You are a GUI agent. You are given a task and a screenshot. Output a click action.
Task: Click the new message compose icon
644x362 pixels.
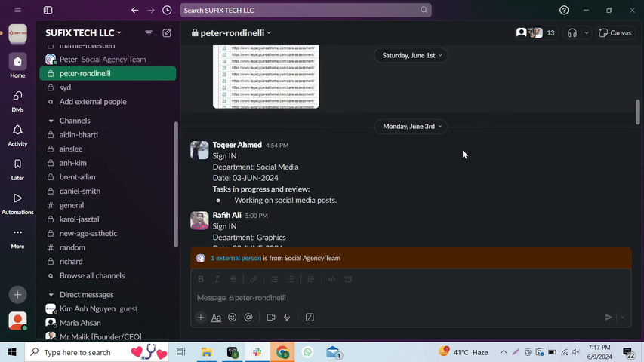(167, 33)
